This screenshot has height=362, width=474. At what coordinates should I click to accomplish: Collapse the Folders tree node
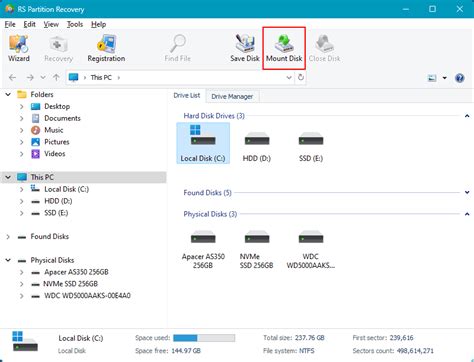(x=8, y=95)
